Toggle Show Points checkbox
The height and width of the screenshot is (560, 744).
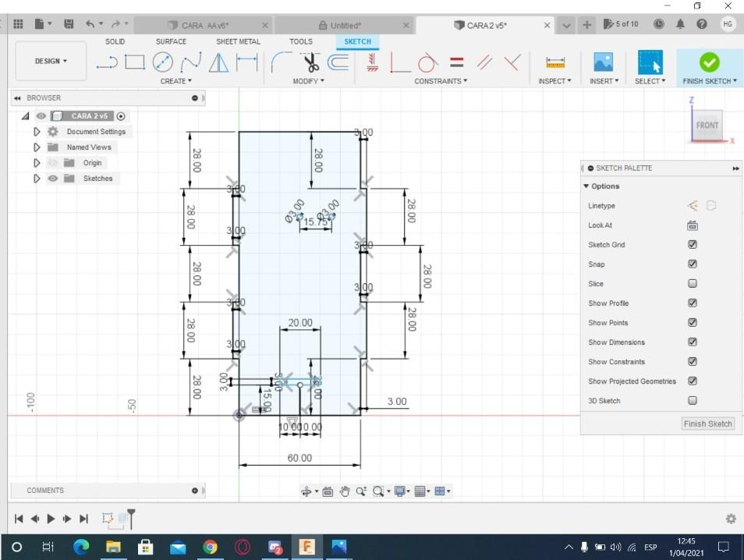[693, 322]
